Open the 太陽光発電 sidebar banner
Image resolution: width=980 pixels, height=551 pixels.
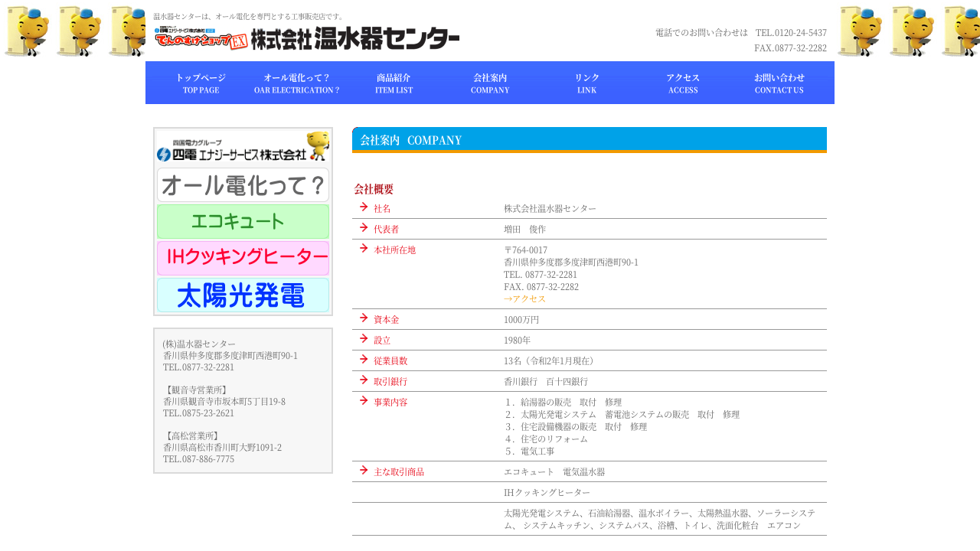243,295
